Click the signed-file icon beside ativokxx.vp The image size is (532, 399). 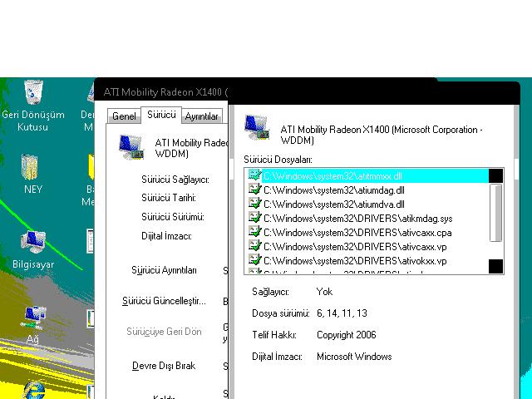255,260
